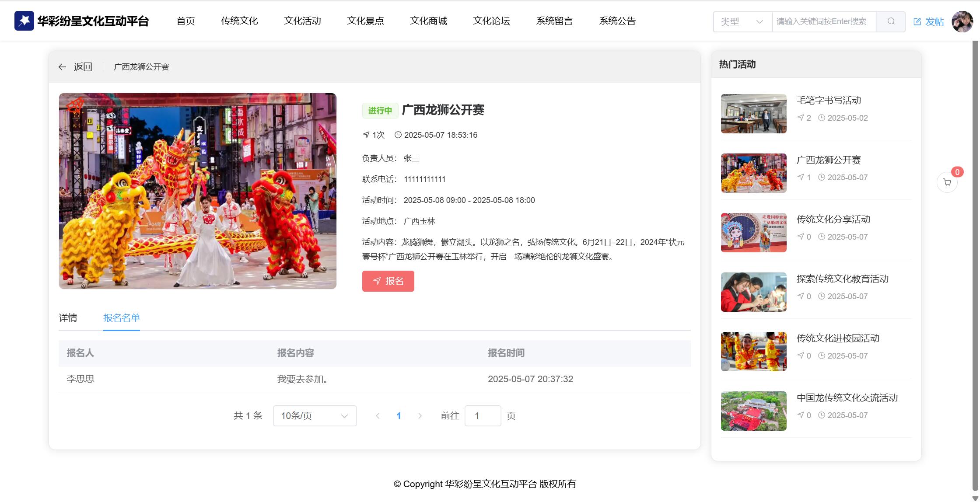
Task: Open 文化商城 in the navigation menu
Action: (428, 21)
